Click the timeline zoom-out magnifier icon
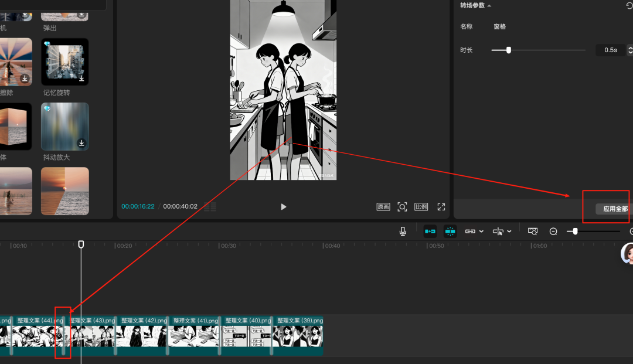633x364 pixels. tap(553, 232)
